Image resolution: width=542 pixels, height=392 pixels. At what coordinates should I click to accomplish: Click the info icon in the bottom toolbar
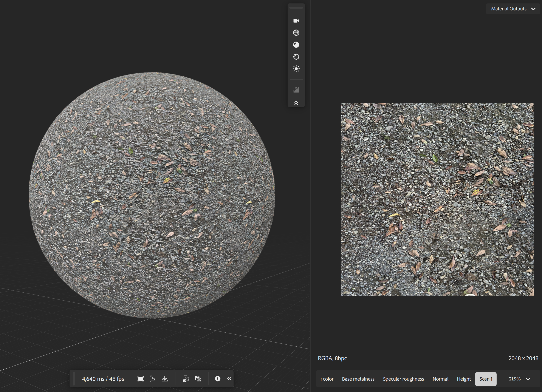pos(217,379)
